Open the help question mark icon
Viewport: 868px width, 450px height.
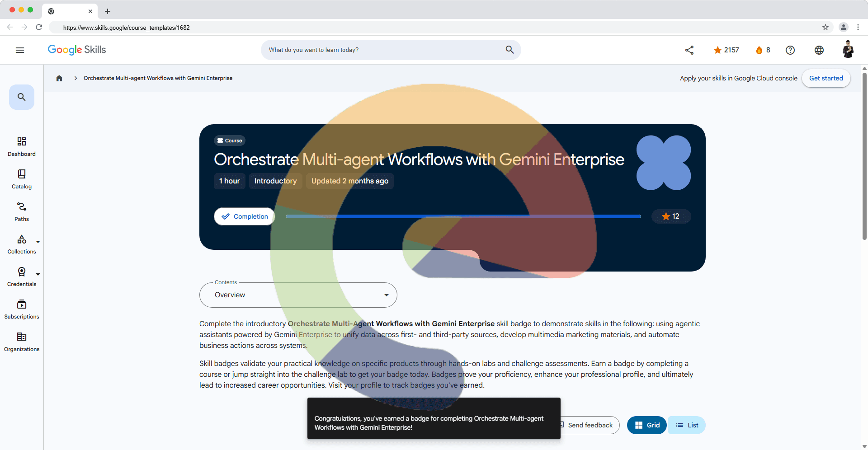click(x=790, y=50)
